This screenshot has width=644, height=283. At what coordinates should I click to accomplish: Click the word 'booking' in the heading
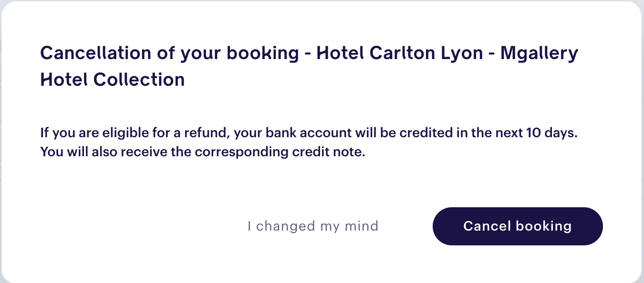[262, 53]
